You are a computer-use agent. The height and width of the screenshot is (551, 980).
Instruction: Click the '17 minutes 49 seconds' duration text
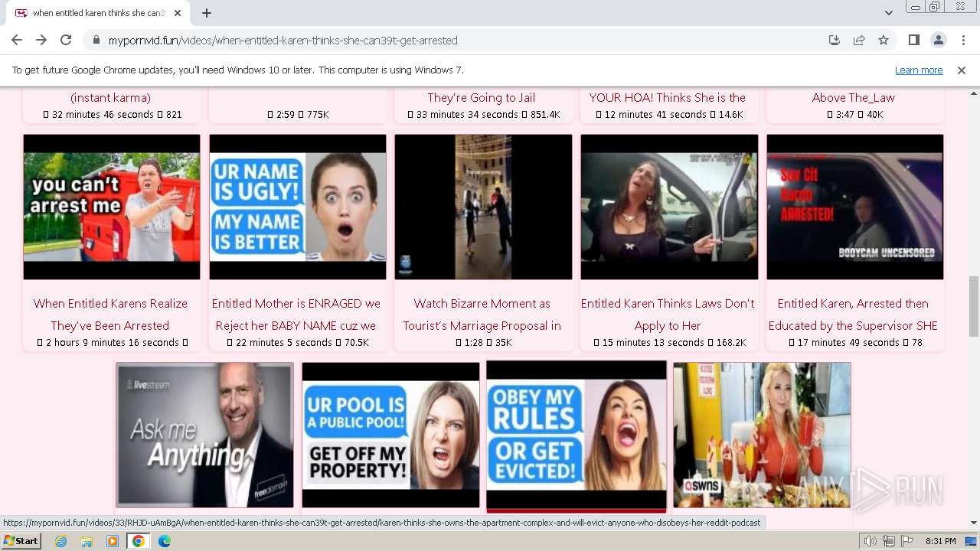848,342
